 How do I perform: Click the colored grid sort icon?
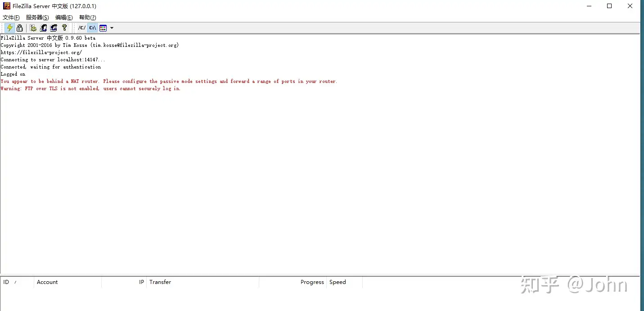[103, 28]
